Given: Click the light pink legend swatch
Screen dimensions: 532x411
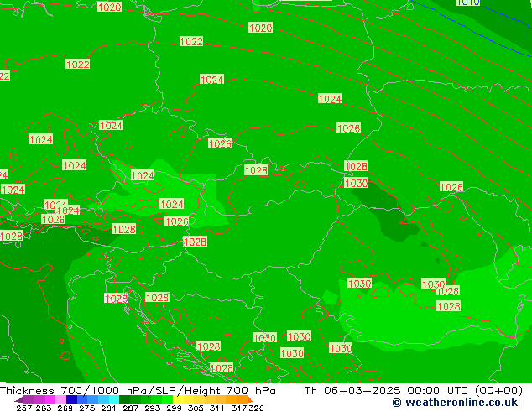Looking at the screenshot, I should [60, 400].
